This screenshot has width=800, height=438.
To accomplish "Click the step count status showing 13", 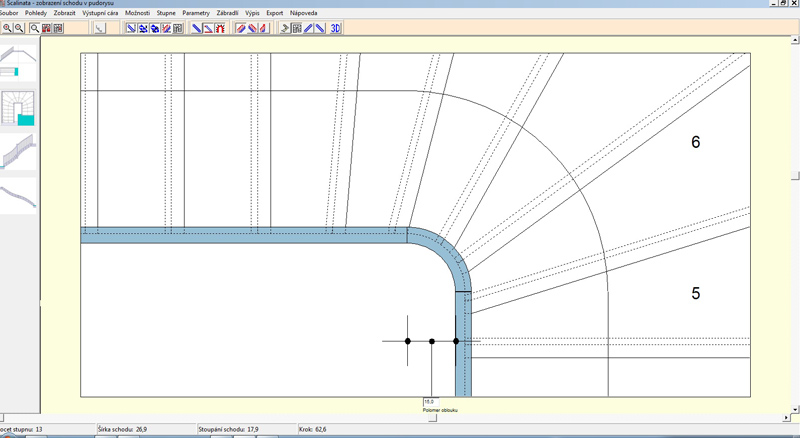I will click(21, 429).
